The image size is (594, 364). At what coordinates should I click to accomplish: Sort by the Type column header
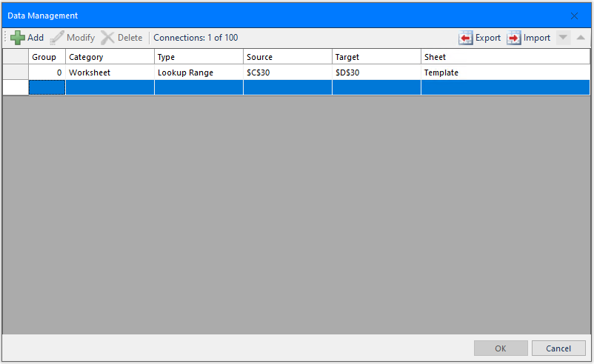pyautogui.click(x=199, y=57)
